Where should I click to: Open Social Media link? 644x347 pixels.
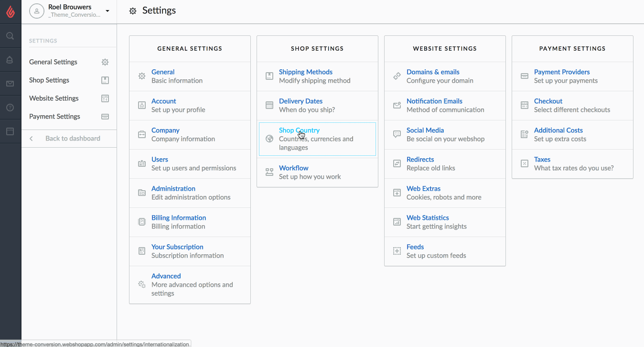pyautogui.click(x=425, y=130)
